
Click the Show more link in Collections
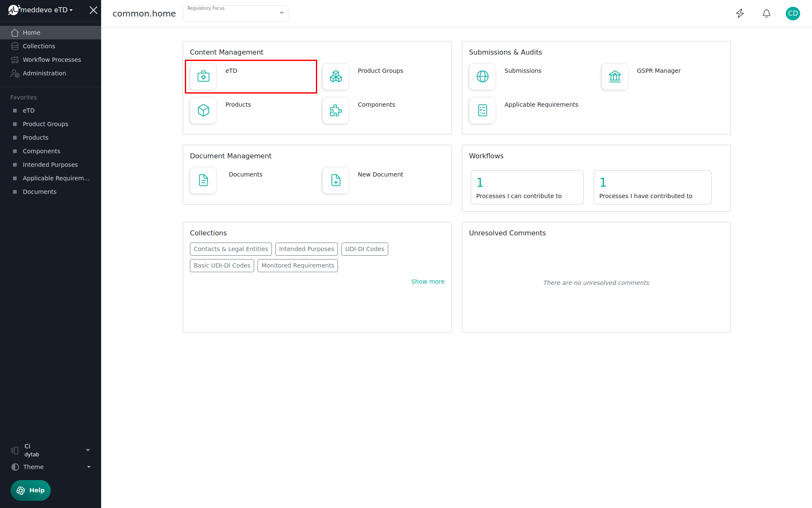[x=428, y=282]
